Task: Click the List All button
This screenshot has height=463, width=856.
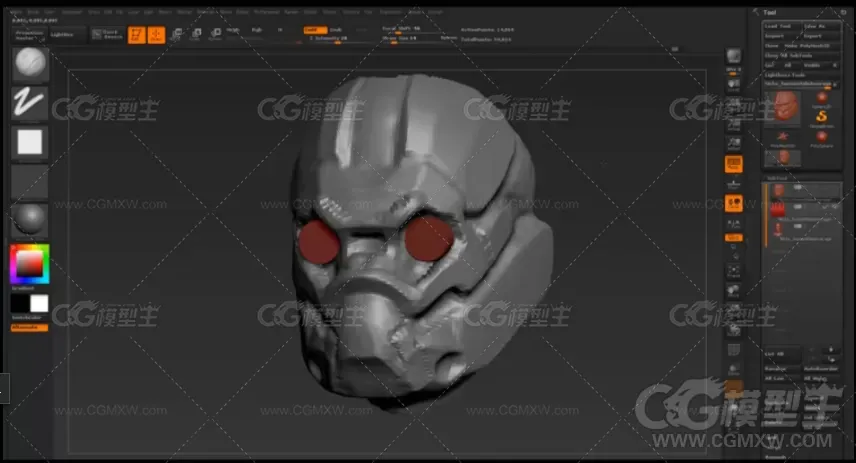Action: coord(782,354)
